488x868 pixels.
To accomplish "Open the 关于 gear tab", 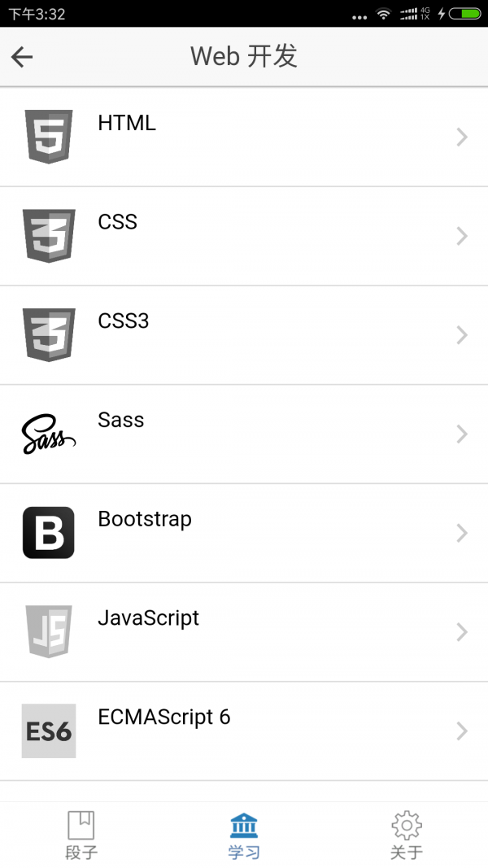I will (x=407, y=834).
